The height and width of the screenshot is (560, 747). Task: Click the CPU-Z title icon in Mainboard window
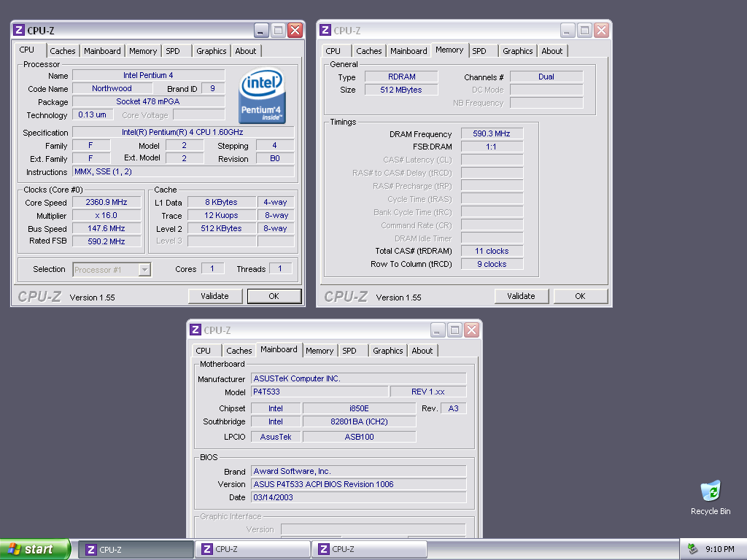[x=196, y=330]
